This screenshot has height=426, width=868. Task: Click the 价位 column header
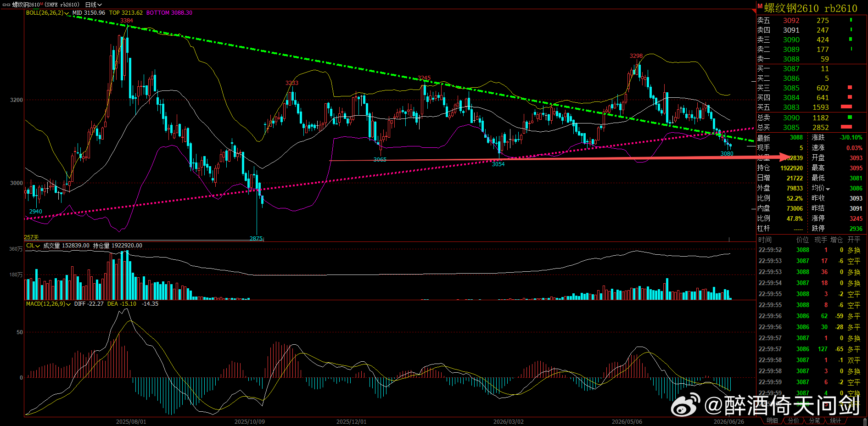click(802, 240)
